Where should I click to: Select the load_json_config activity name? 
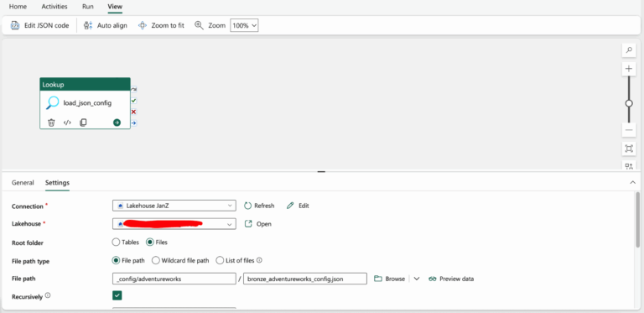(x=87, y=103)
